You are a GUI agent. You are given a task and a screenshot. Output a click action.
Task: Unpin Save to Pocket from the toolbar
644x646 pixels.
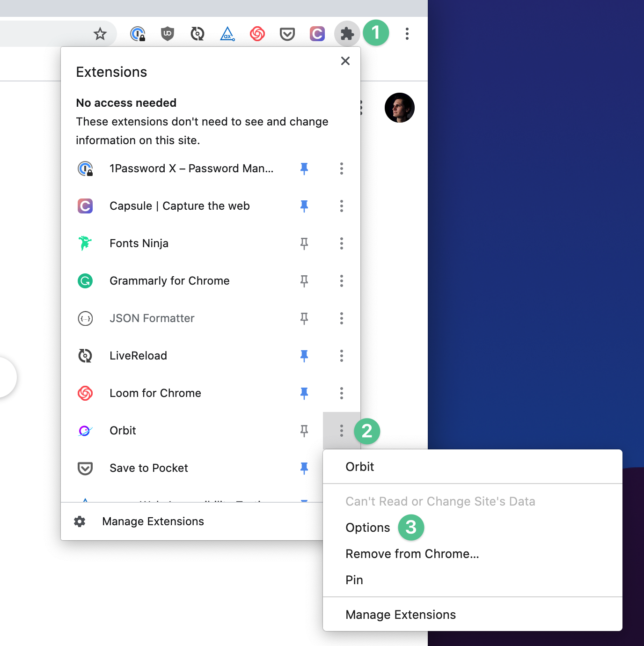[304, 468]
